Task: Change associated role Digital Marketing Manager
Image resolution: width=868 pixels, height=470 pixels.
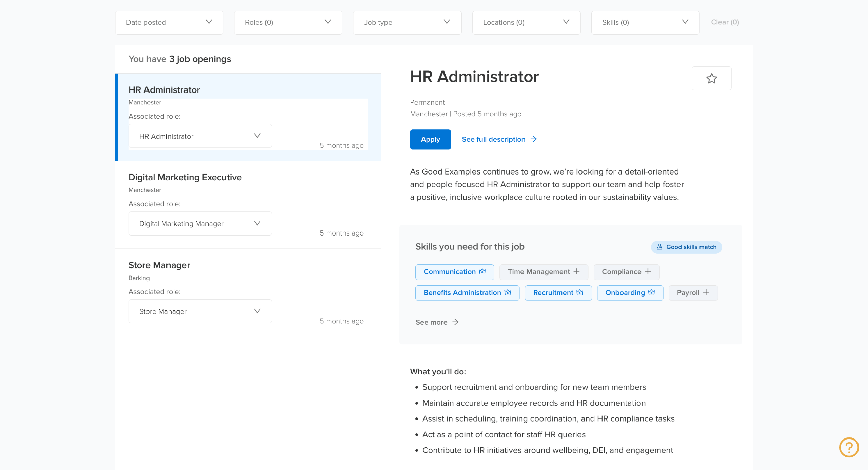Action: [200, 223]
